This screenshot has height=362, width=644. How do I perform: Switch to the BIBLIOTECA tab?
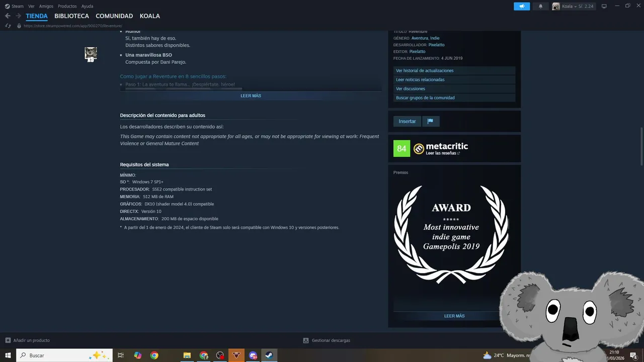(x=71, y=16)
